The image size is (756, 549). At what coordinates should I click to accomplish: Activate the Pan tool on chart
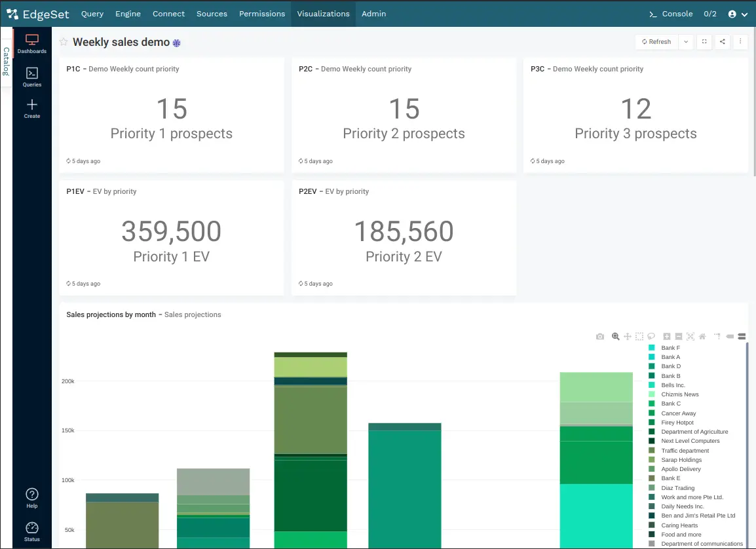(627, 336)
